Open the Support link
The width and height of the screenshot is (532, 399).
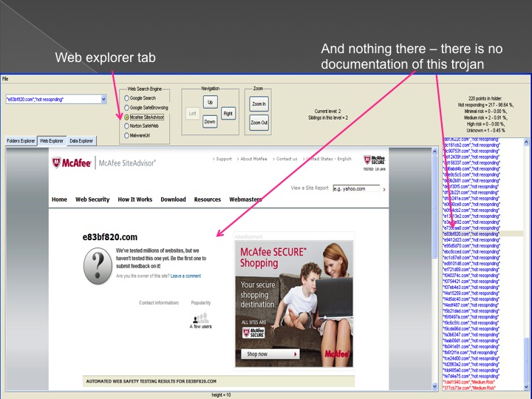click(x=224, y=159)
